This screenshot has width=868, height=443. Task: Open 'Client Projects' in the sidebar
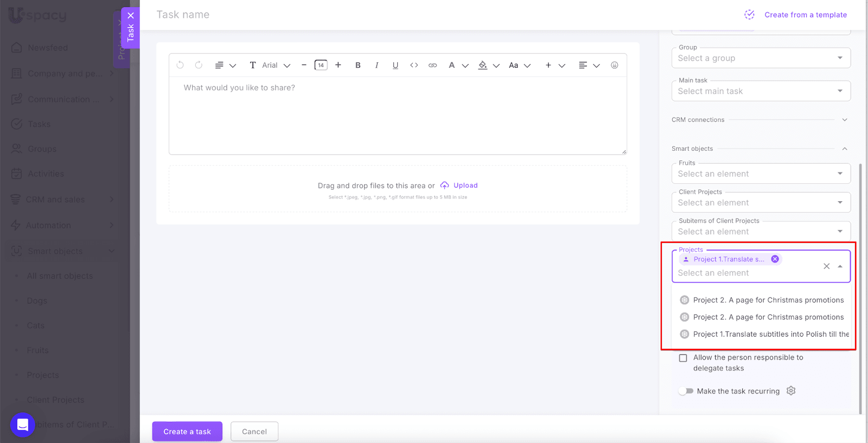[x=55, y=400]
